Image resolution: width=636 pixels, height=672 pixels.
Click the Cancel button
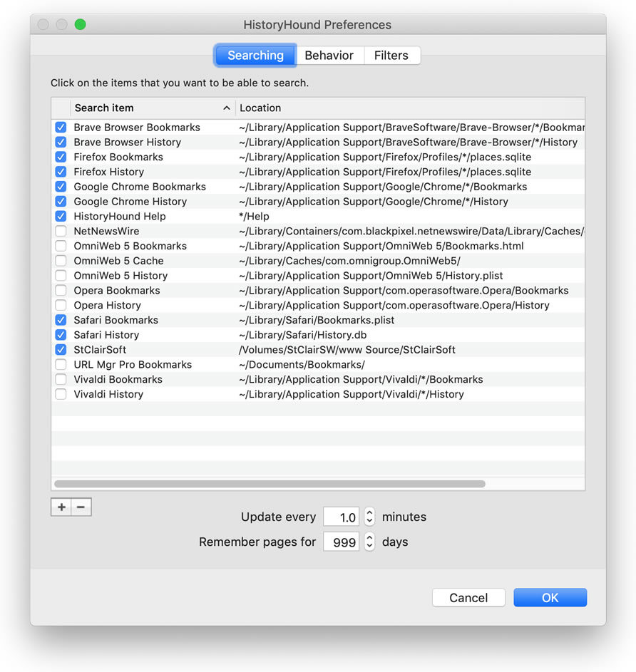pyautogui.click(x=468, y=598)
